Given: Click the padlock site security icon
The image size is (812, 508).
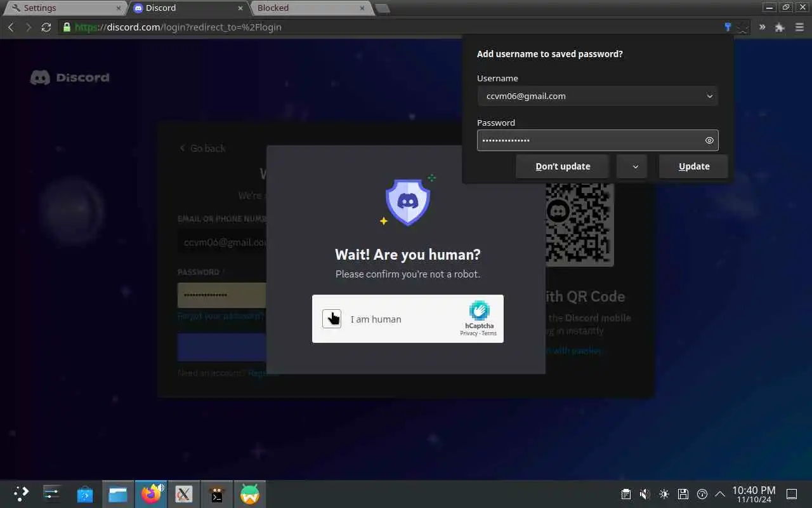Looking at the screenshot, I should (67, 27).
